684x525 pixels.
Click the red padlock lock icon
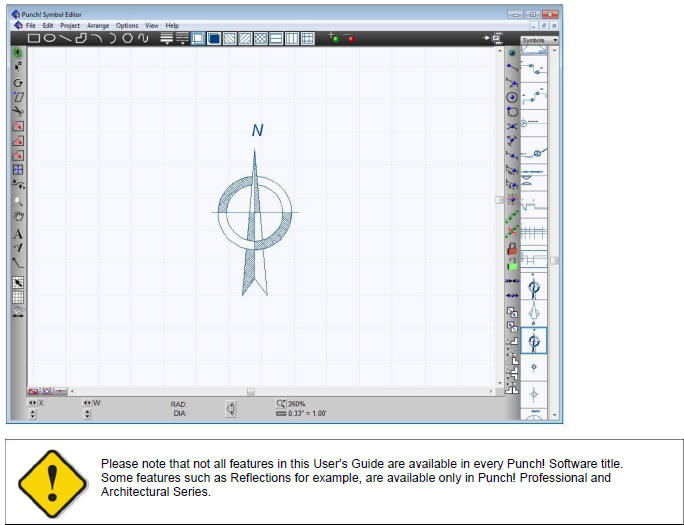pos(512,249)
